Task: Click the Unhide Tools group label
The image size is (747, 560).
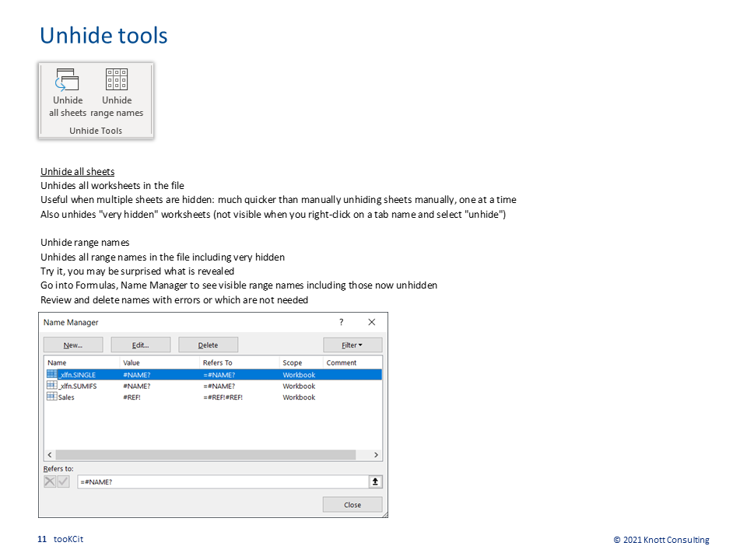Action: pyautogui.click(x=96, y=131)
